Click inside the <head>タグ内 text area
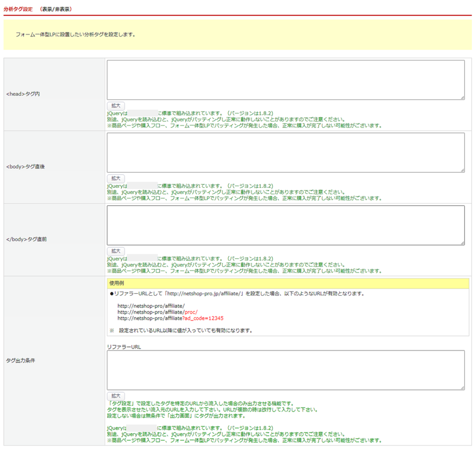Image resolution: width=476 pixels, height=450 pixels. tap(285, 80)
